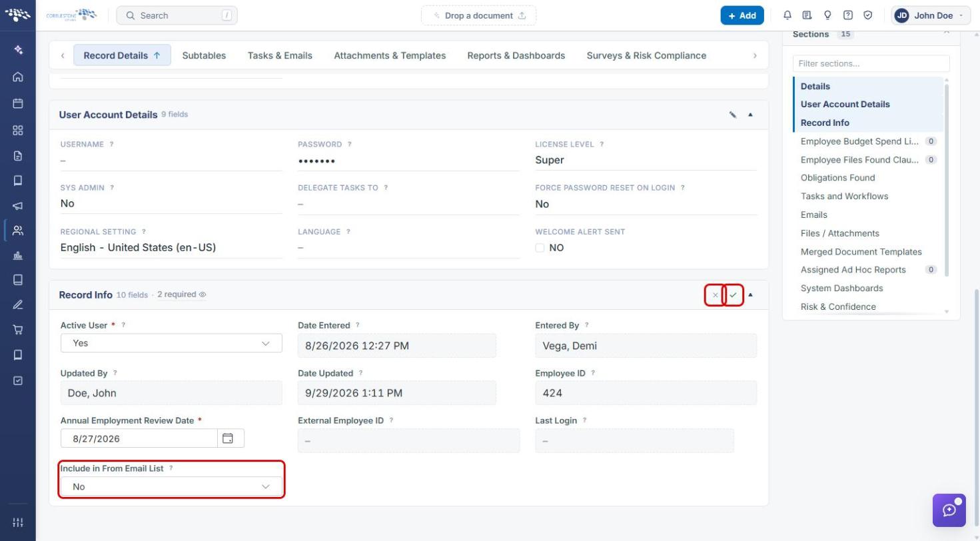Go to Employee Budget Spend Li... section link
This screenshot has width=980, height=541.
[859, 141]
